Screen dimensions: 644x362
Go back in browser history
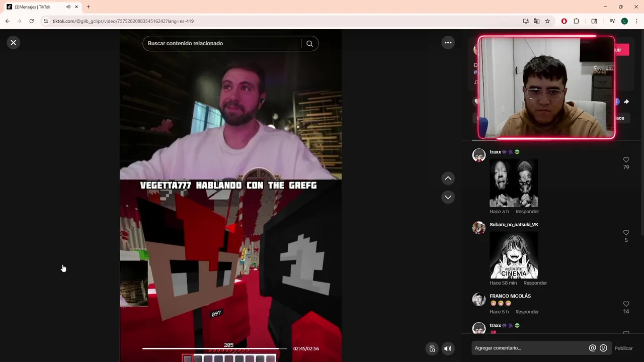[x=7, y=21]
